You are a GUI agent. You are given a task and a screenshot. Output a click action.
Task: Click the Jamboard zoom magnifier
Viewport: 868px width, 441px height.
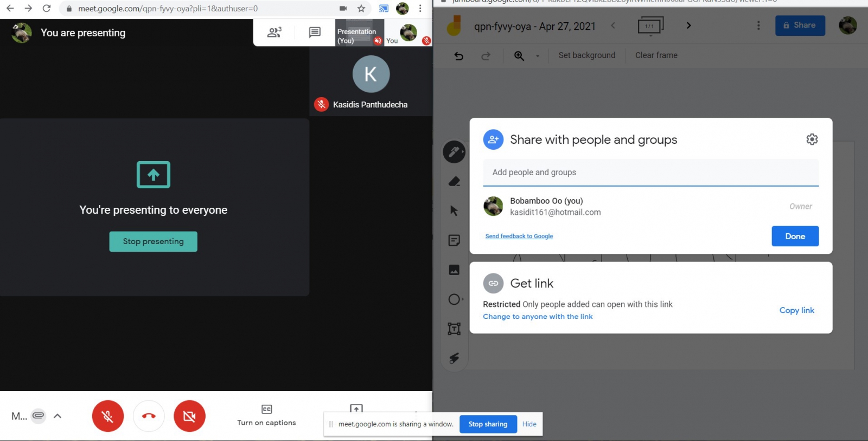[519, 55]
